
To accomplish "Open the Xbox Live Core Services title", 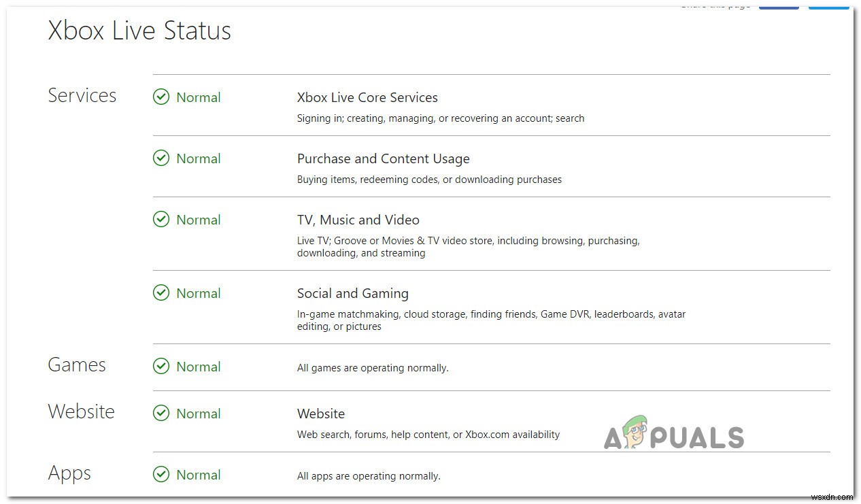I will (x=367, y=97).
